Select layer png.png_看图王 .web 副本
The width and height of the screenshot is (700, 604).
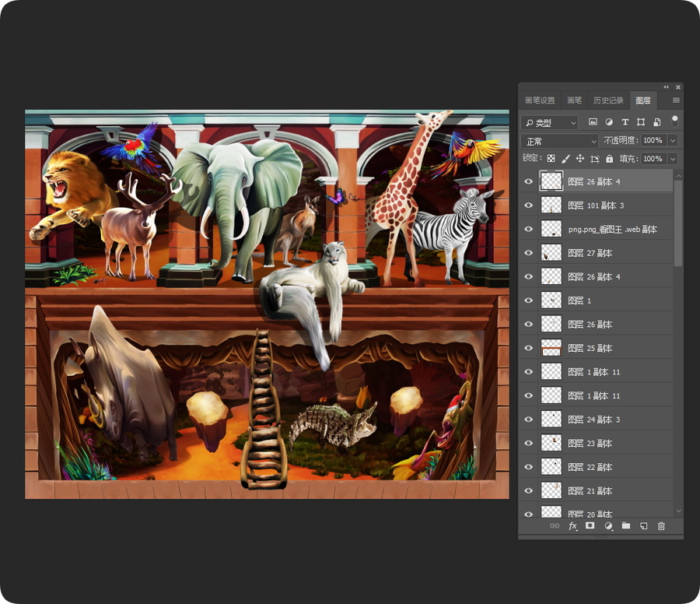tap(613, 229)
